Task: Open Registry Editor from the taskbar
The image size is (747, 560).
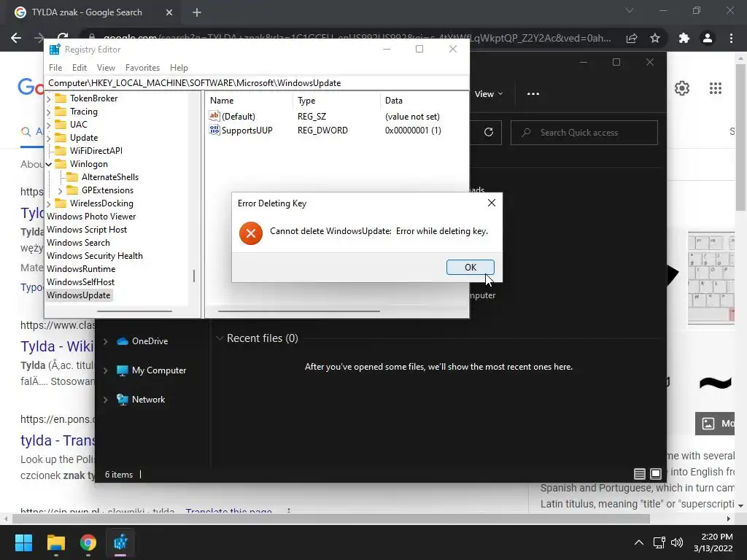Action: [x=120, y=542]
